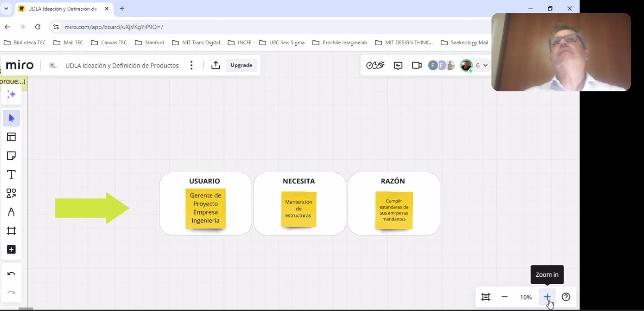Toggle the frames panel icon
The image size is (644, 311).
point(486,297)
